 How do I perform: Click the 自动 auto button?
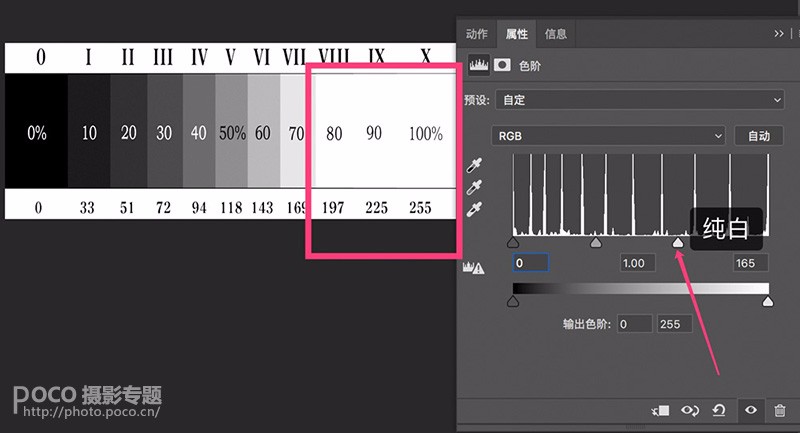[x=759, y=136]
